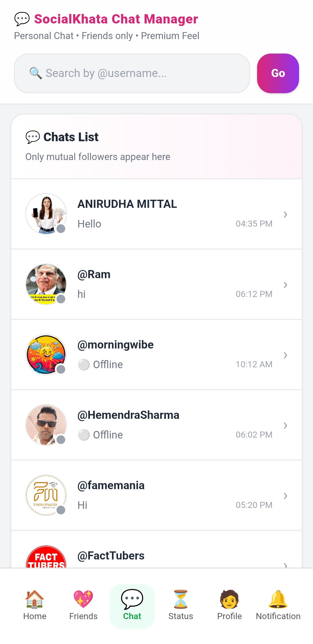This screenshot has width=313, height=644.
Task: Expand the @Ram chat chevron
Action: tap(285, 285)
